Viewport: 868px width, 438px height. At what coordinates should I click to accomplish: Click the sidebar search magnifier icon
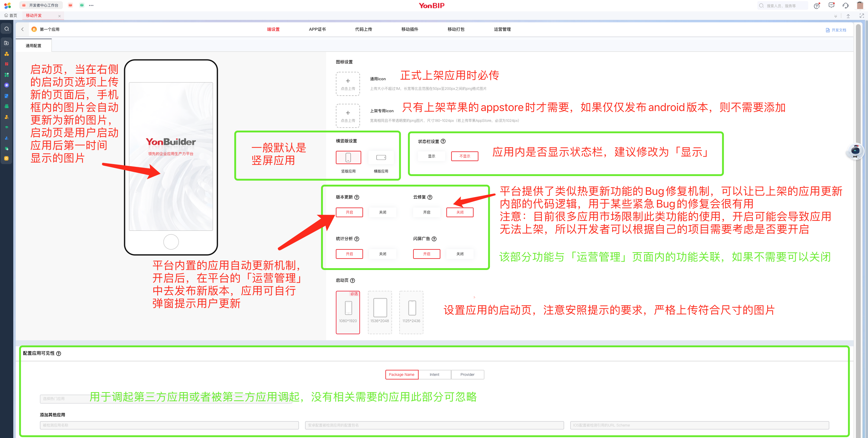pos(6,29)
